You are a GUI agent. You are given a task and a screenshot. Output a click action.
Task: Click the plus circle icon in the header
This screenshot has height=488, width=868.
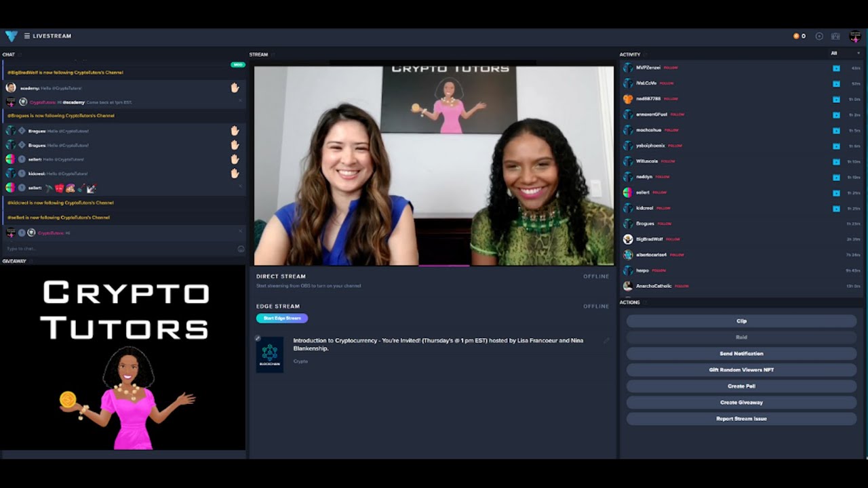pyautogui.click(x=819, y=36)
